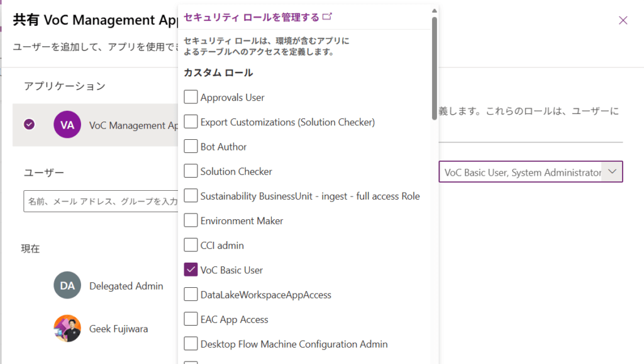Click the DA Delegated Admin avatar

pyautogui.click(x=67, y=285)
